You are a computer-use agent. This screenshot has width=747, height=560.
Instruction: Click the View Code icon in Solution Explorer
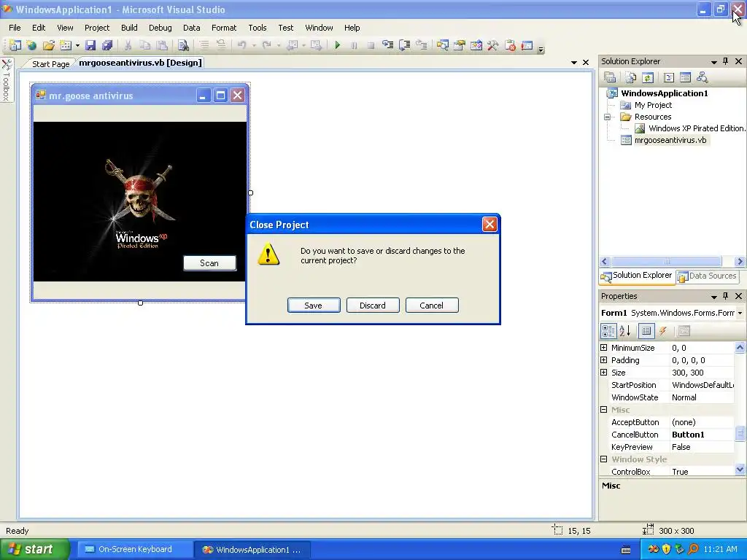point(668,77)
